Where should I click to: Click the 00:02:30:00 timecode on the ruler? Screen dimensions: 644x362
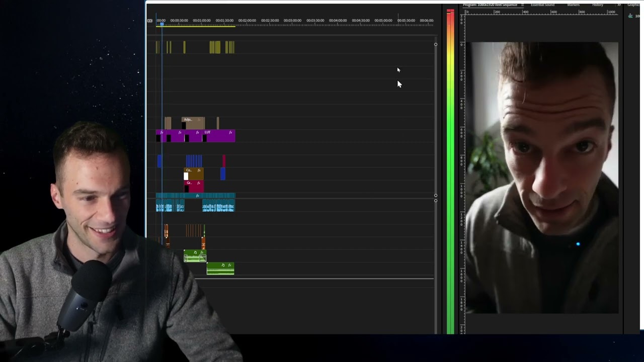coord(270,21)
